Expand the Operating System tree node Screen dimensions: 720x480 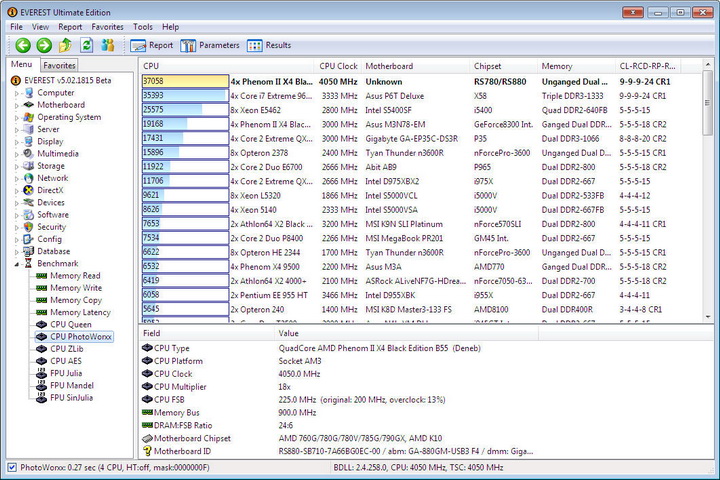17,118
